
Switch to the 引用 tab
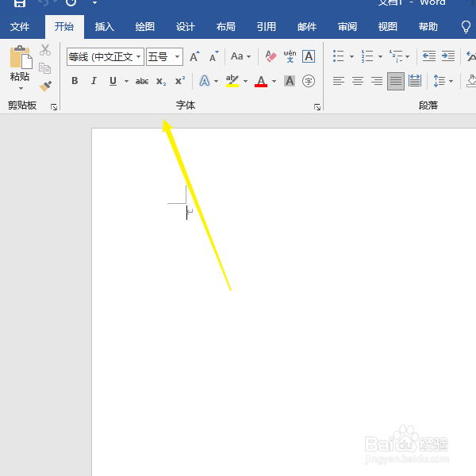[x=267, y=27]
